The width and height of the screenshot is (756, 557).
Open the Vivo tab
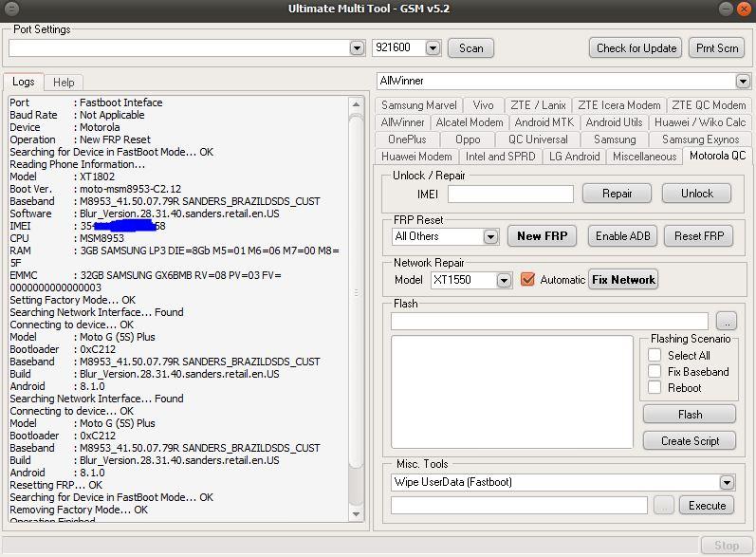483,105
